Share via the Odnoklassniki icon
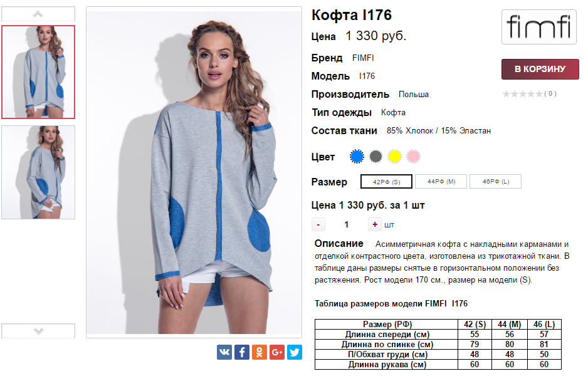The height and width of the screenshot is (376, 588). (259, 352)
